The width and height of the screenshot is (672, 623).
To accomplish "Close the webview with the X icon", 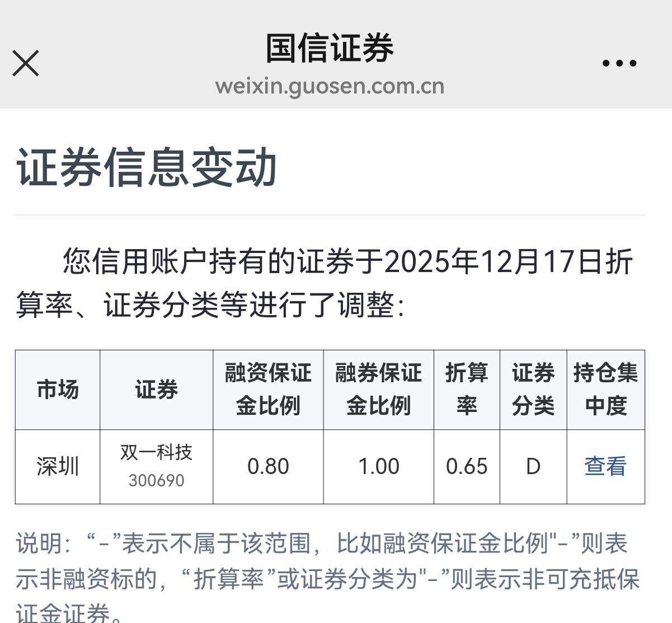I will 26,63.
